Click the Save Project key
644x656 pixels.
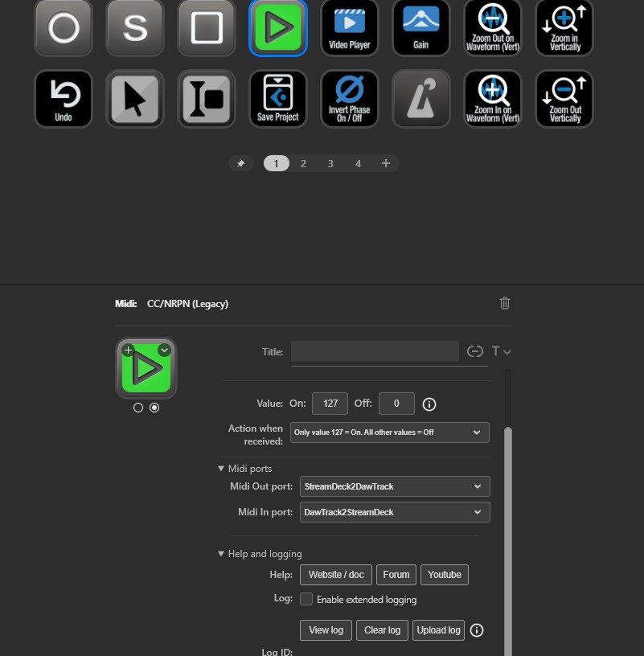(278, 99)
